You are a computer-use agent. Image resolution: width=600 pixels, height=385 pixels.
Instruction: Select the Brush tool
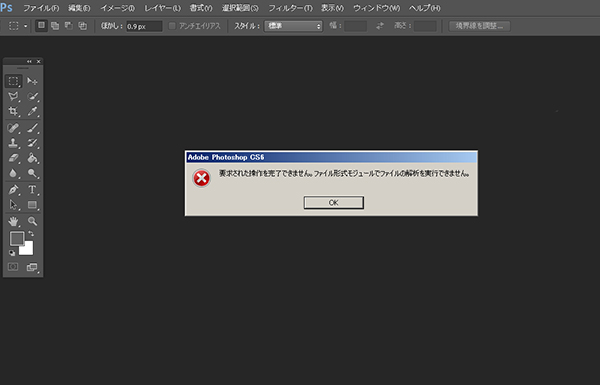coord(32,127)
